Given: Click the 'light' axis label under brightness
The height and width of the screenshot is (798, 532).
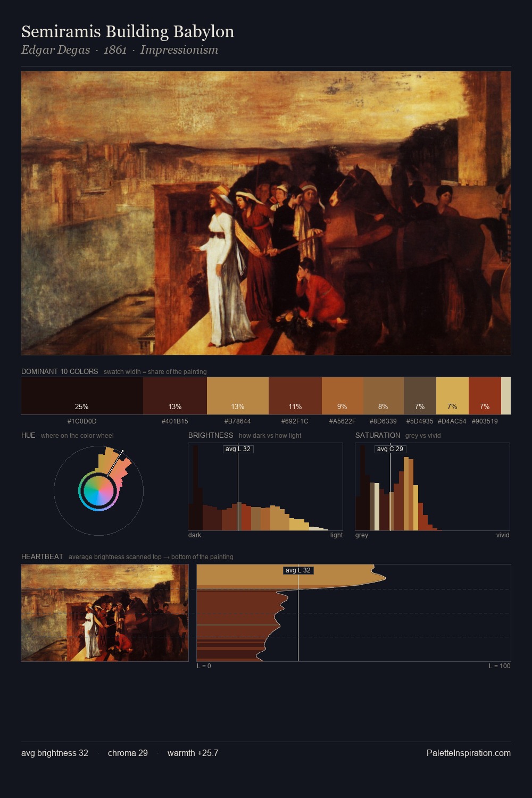Looking at the screenshot, I should click(x=336, y=535).
